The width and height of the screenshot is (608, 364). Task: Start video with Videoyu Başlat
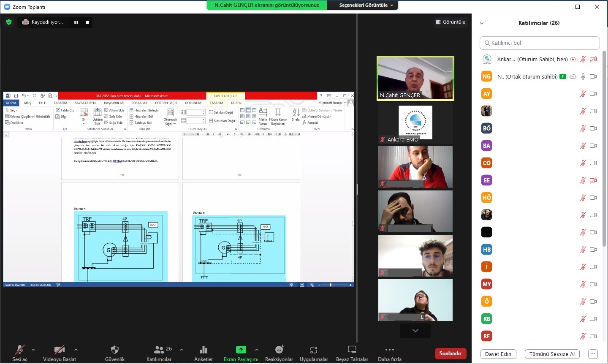pos(60,353)
